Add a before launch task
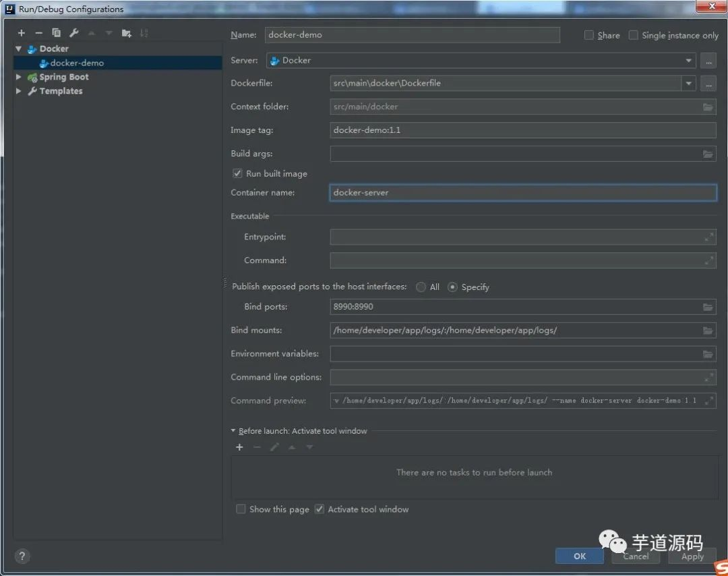 [x=239, y=447]
